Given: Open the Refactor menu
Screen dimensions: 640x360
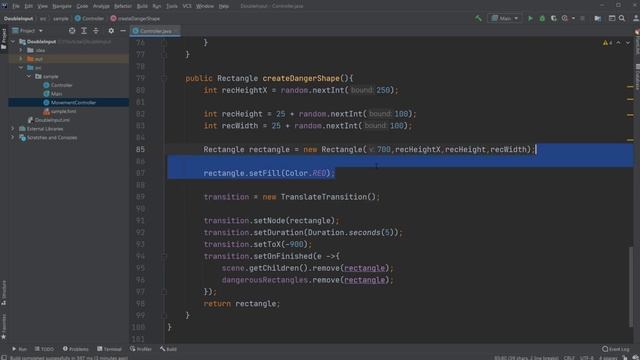Looking at the screenshot, I should (x=122, y=6).
